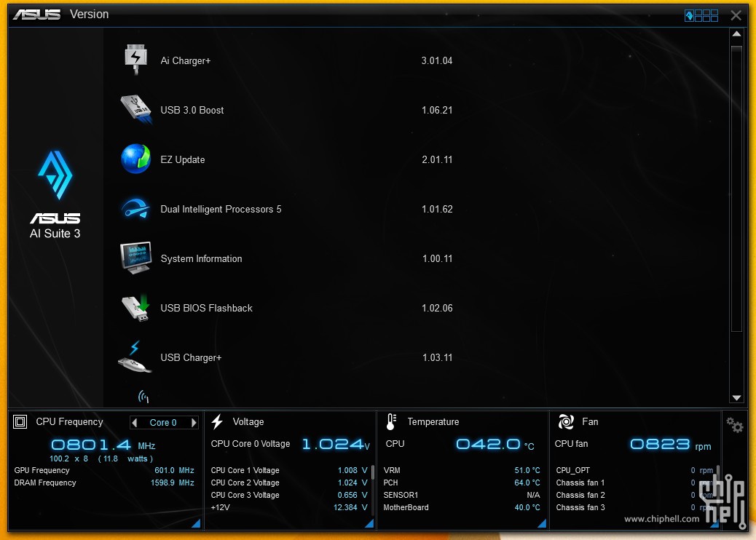Screen dimensions: 756x540
Task: Click the USB 3.0 Boost label
Action: click(x=192, y=111)
